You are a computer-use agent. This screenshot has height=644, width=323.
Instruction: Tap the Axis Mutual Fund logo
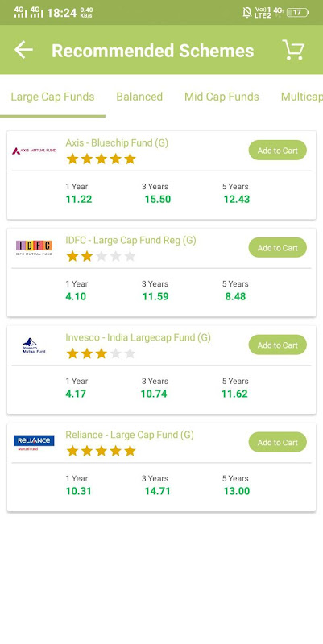(34, 151)
